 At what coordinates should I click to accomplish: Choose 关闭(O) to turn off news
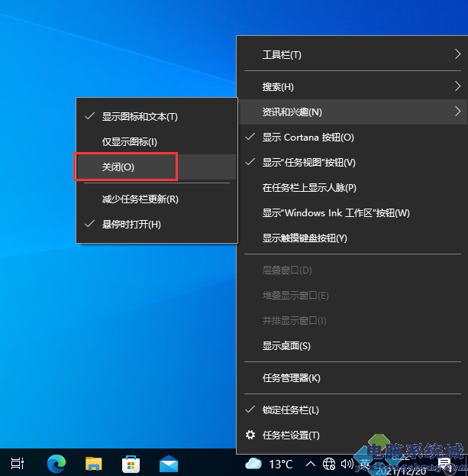[157, 167]
